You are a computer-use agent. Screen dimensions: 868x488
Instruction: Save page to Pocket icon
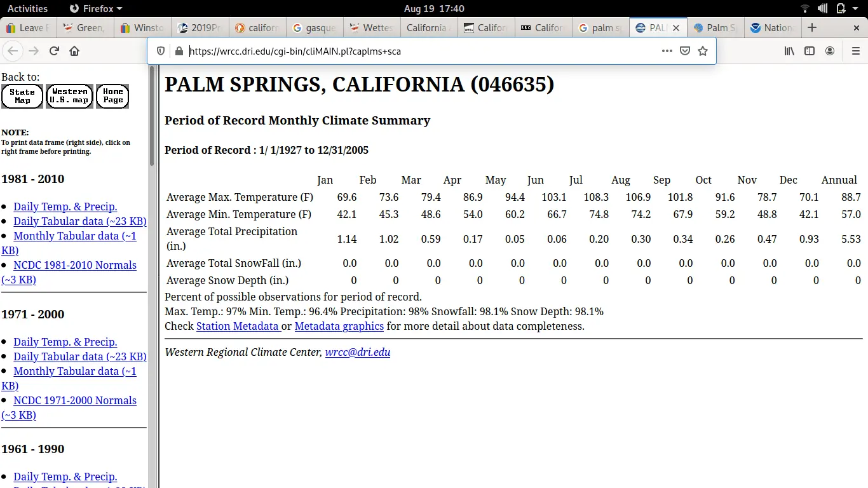coord(685,51)
